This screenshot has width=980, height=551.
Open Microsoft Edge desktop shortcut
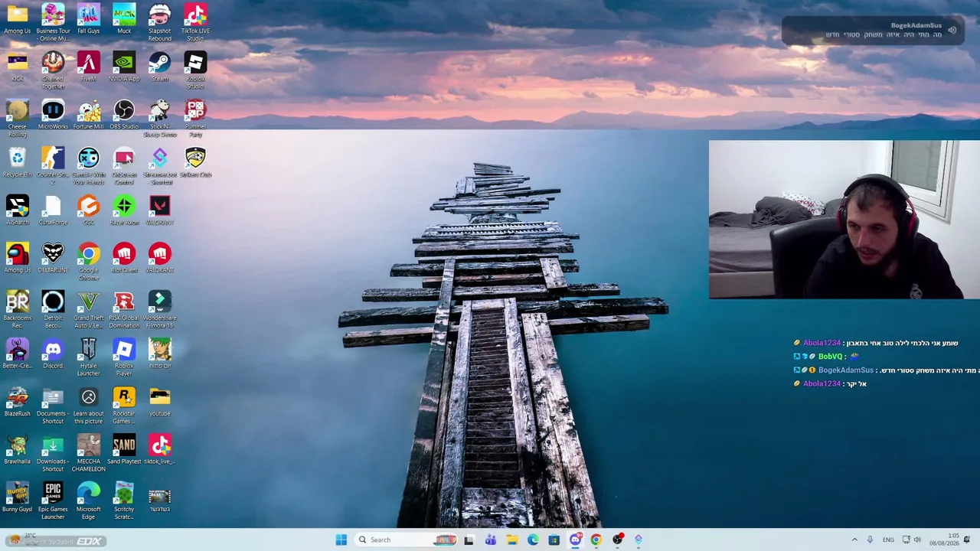click(x=88, y=501)
